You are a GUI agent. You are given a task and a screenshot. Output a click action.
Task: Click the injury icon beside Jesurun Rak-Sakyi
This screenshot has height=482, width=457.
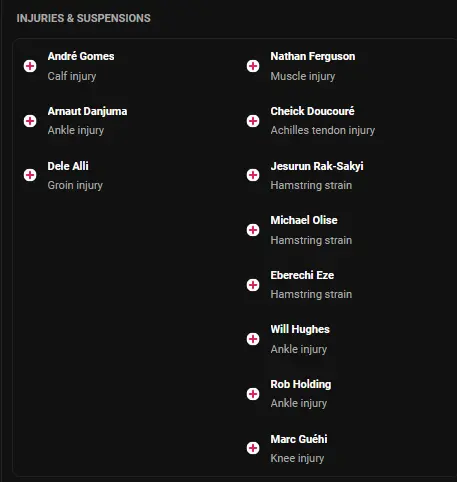(253, 175)
